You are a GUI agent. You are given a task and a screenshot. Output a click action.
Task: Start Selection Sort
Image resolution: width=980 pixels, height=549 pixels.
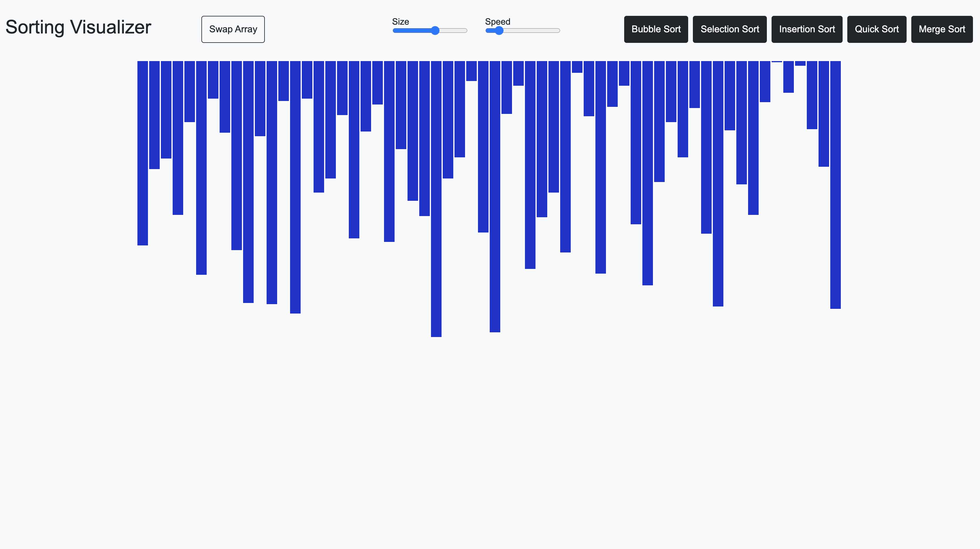(729, 29)
